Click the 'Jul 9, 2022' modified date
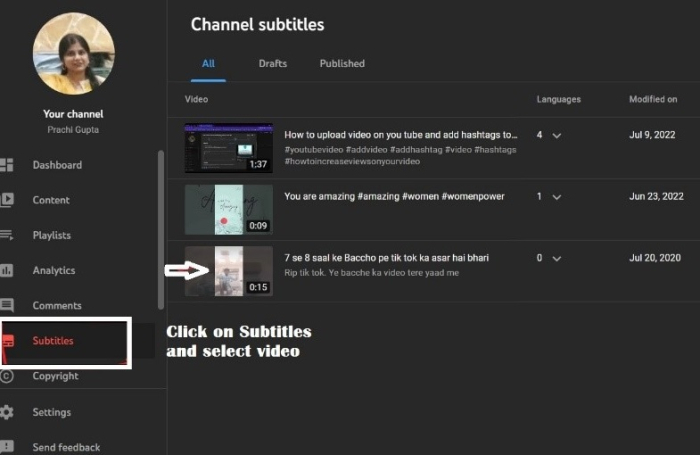 click(652, 135)
